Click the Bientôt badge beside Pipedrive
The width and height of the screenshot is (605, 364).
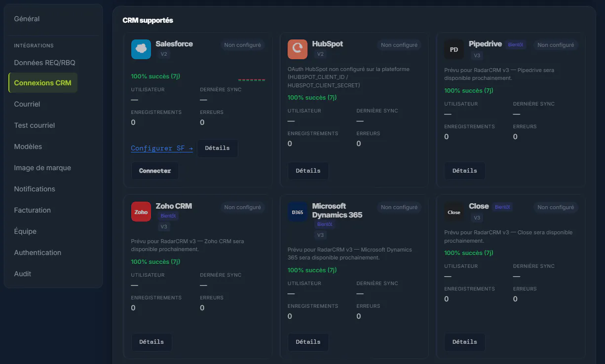click(x=515, y=45)
